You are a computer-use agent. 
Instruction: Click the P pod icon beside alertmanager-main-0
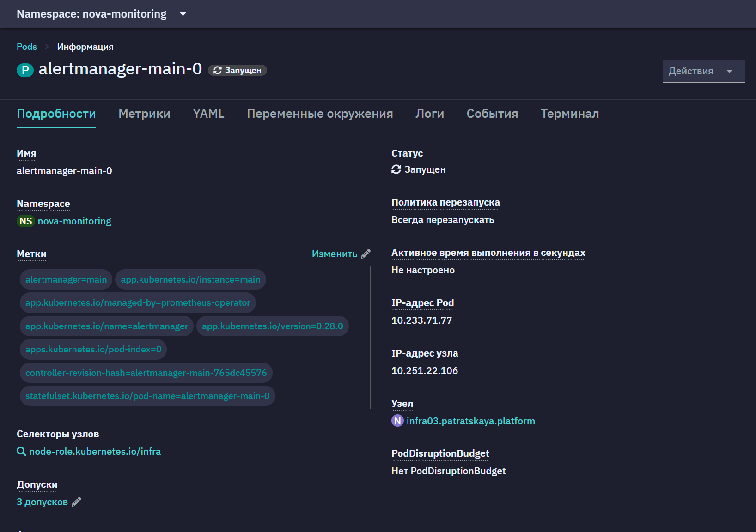coord(25,70)
